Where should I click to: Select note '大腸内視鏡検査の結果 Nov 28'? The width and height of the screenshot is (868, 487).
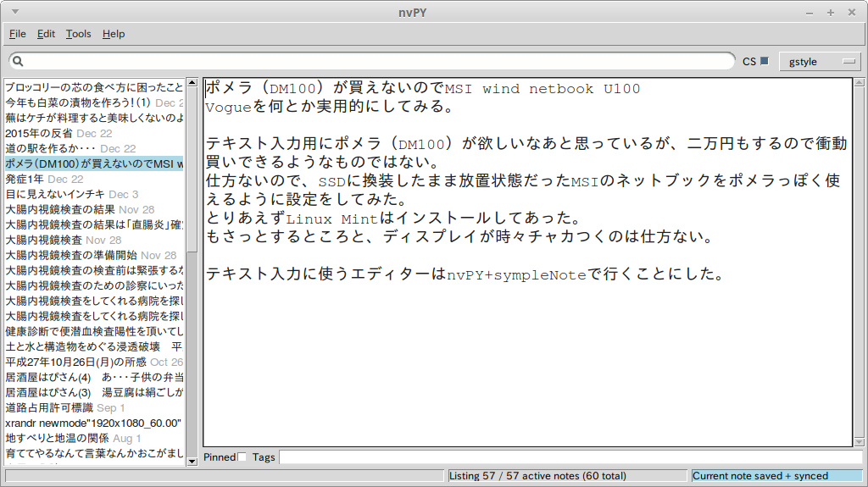click(x=94, y=210)
